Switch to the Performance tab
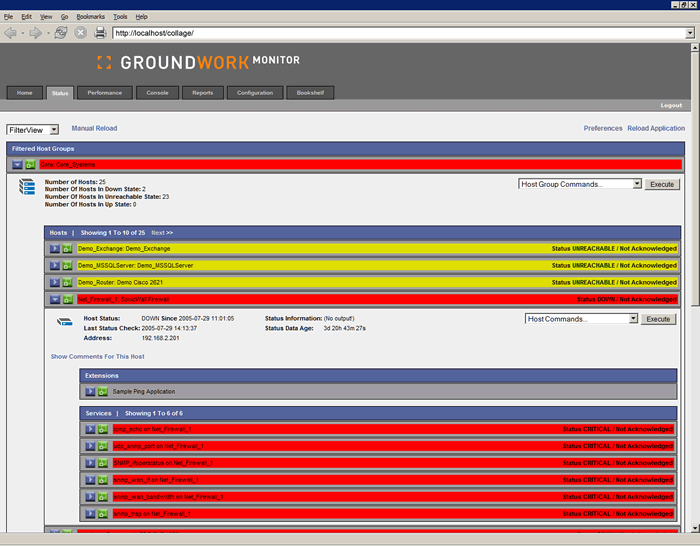The height and width of the screenshot is (546, 700). click(105, 93)
